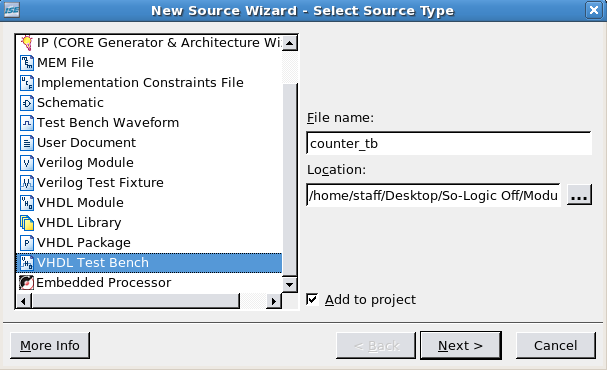Click the list scroll down arrow
607x370 pixels.
(290, 285)
